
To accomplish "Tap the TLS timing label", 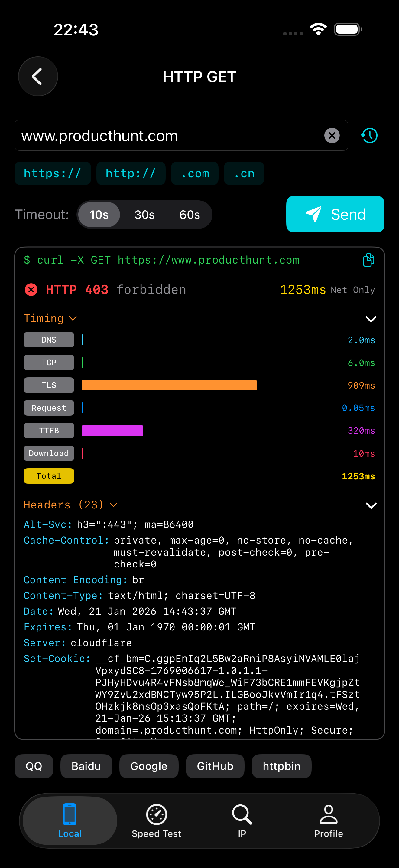I will [x=49, y=385].
